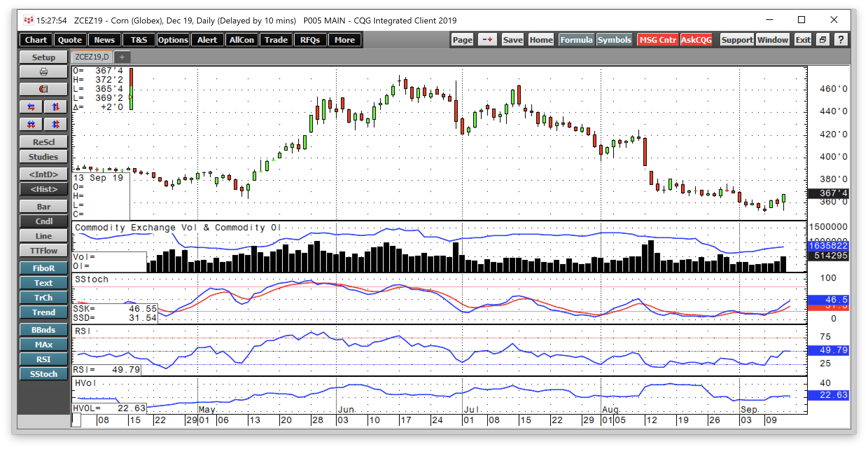Open the AllCon menu
The image size is (868, 449).
pos(241,40)
